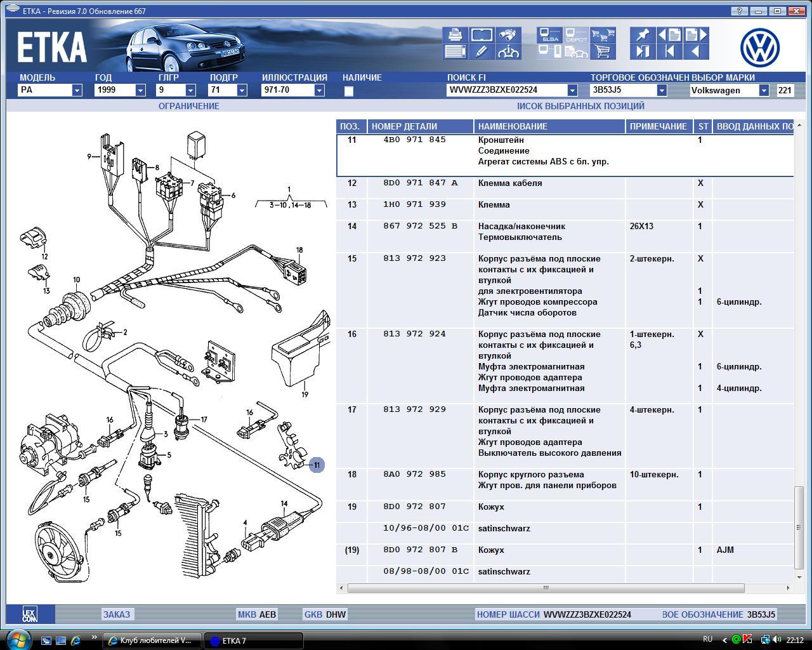Screen dimensions: 812x650
Task: Click the НАИМЕНОВАНИЕ column header
Action: (x=549, y=126)
